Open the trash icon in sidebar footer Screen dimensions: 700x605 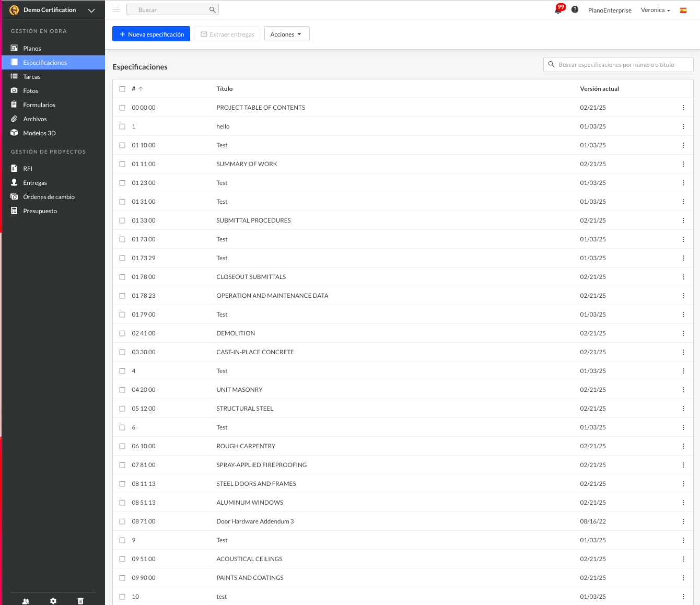tap(80, 601)
